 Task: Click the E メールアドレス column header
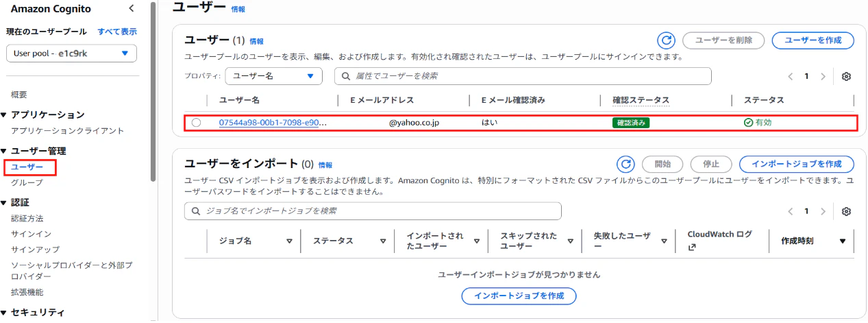(382, 100)
